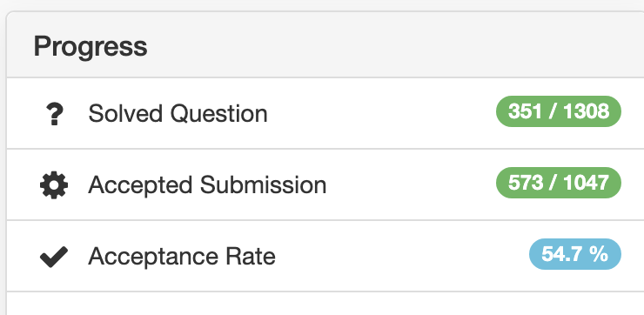Viewport: 644px width, 315px height.
Task: Click the gear icon beside Accepted Submission
Action: (x=54, y=185)
